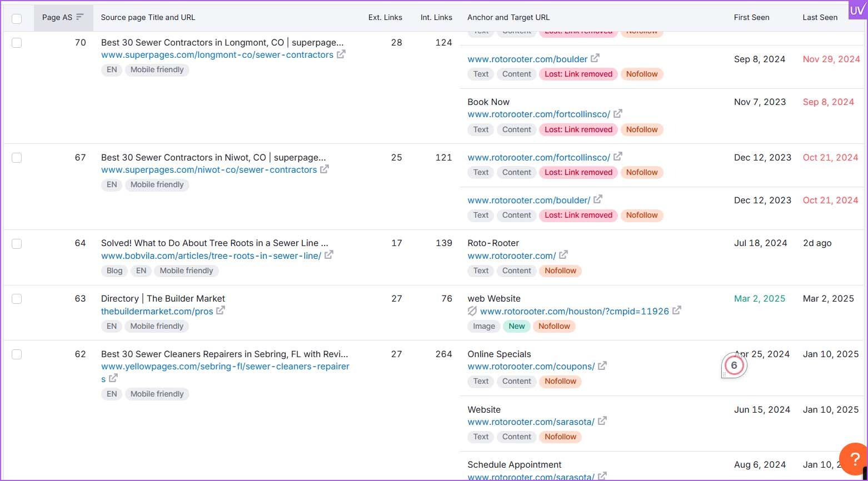Sort by the Ext. Links column header
The image size is (868, 481).
(x=385, y=17)
